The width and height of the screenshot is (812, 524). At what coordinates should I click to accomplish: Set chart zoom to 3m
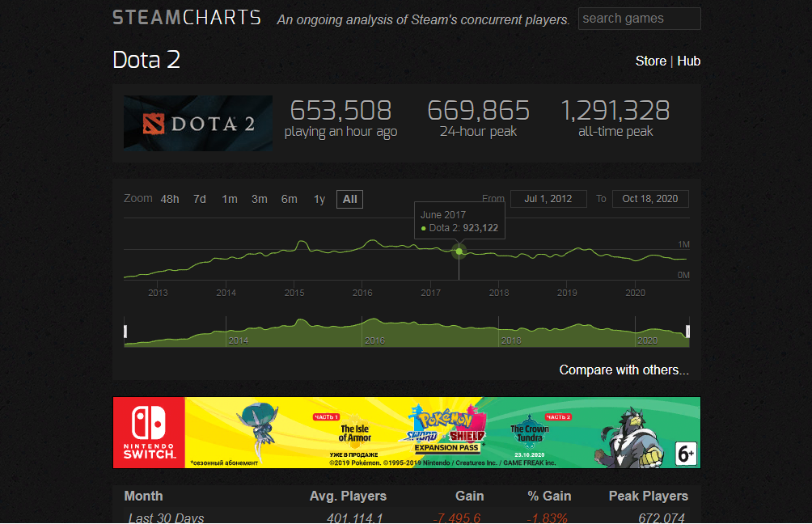click(259, 200)
